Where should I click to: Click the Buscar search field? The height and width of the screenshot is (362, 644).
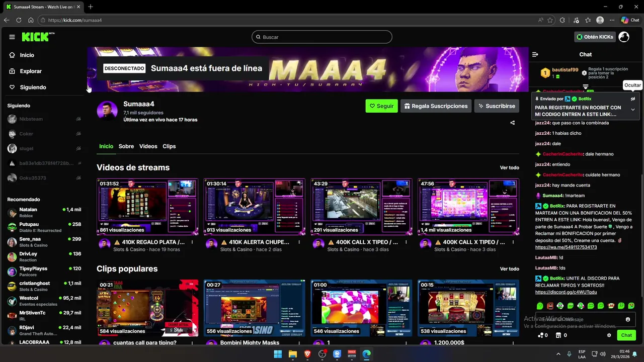coord(322,37)
